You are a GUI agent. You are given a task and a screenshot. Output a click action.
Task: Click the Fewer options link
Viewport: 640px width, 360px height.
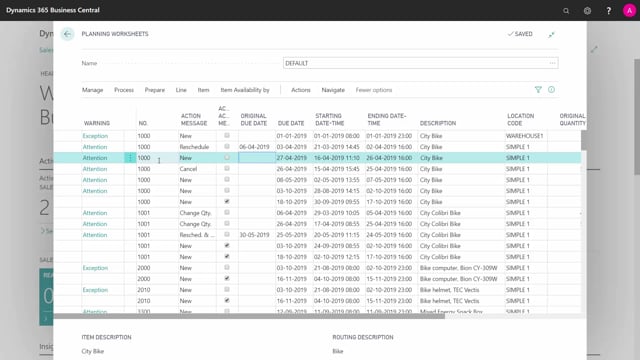[x=373, y=90]
